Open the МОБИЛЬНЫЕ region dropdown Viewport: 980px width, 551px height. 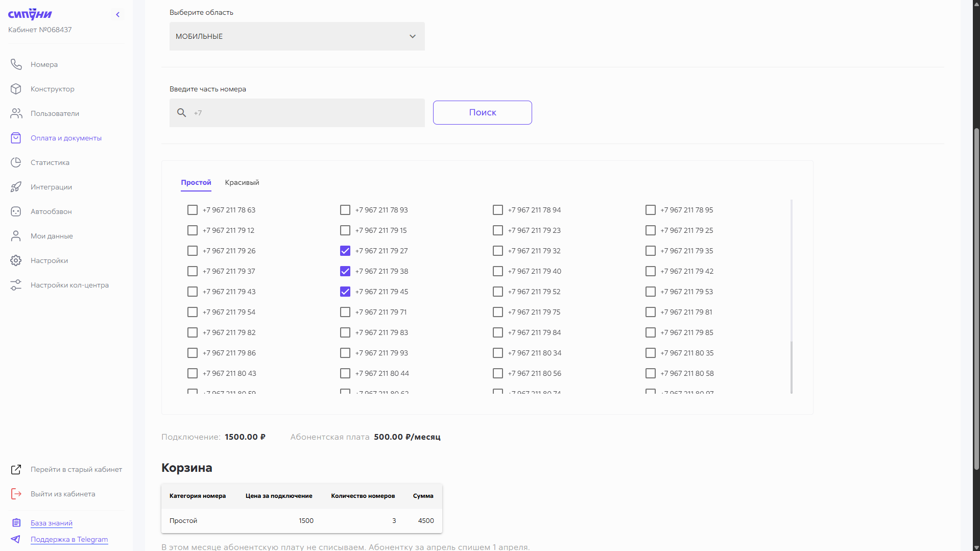click(x=297, y=36)
